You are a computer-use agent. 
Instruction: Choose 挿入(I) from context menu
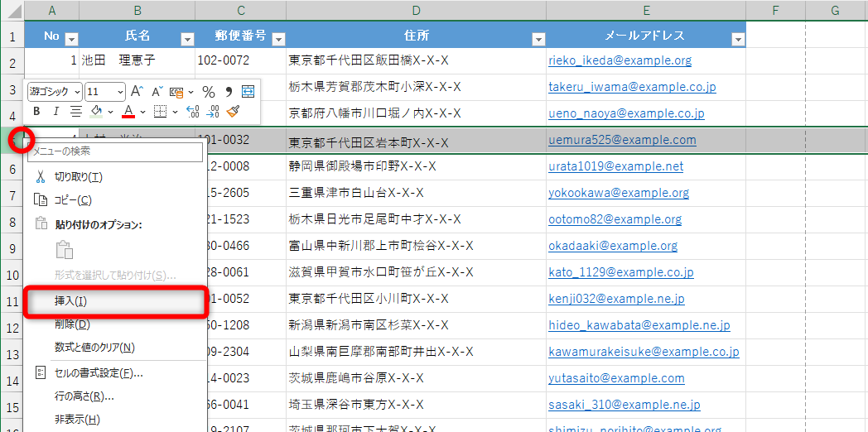coord(116,301)
